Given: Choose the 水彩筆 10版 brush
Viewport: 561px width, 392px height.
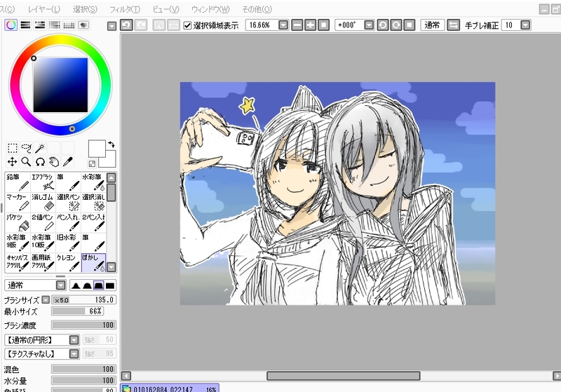Looking at the screenshot, I should (43, 242).
